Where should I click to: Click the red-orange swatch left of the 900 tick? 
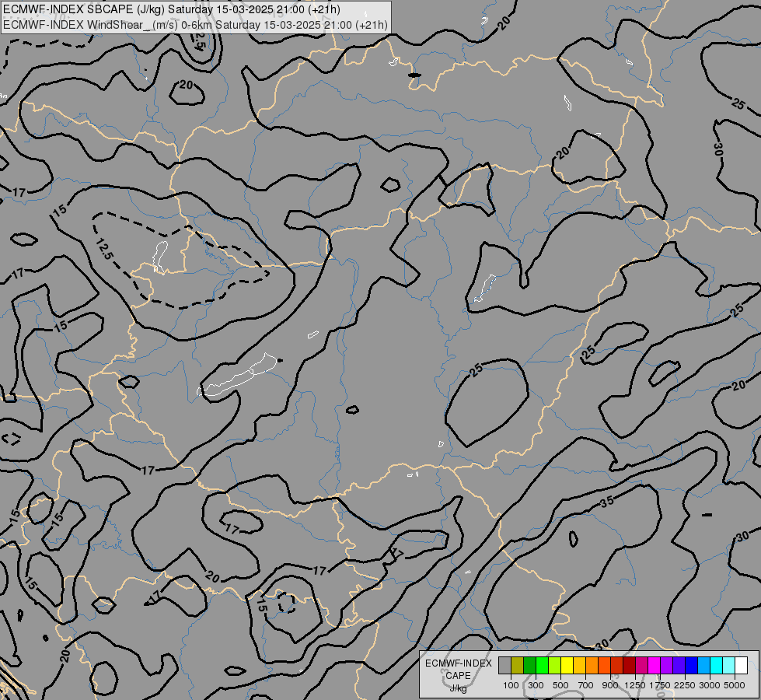604,665
